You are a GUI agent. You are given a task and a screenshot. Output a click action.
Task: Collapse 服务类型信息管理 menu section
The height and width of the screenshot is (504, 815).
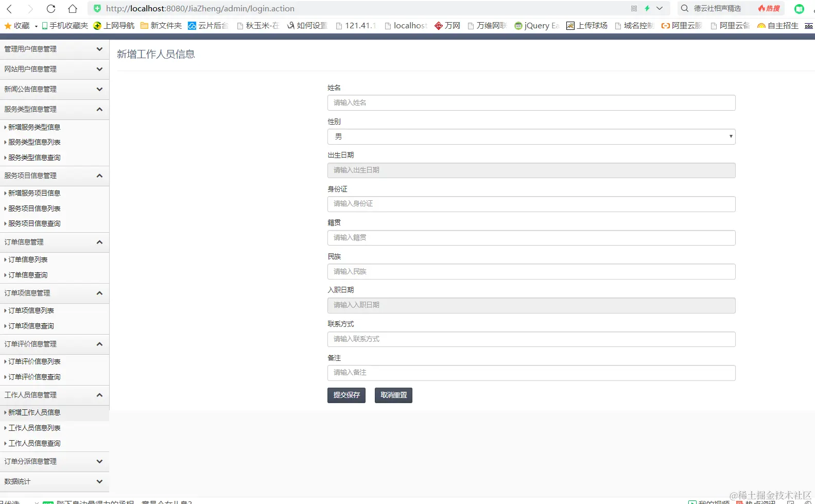coord(55,109)
